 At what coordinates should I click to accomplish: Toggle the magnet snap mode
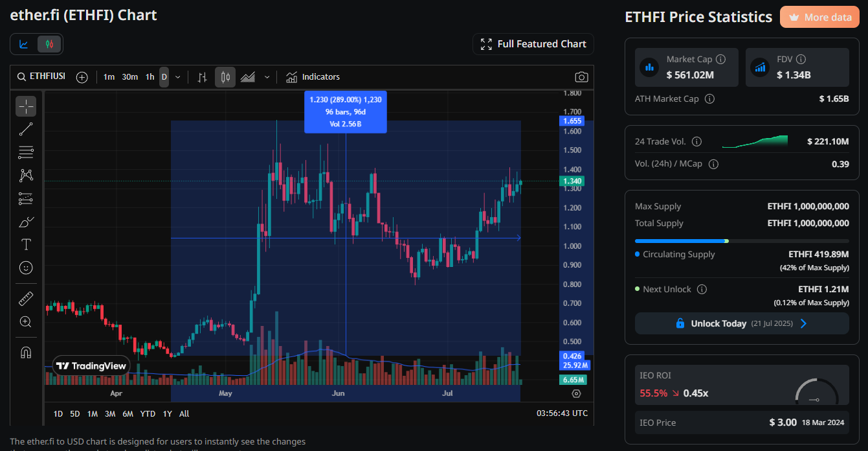[x=26, y=353]
